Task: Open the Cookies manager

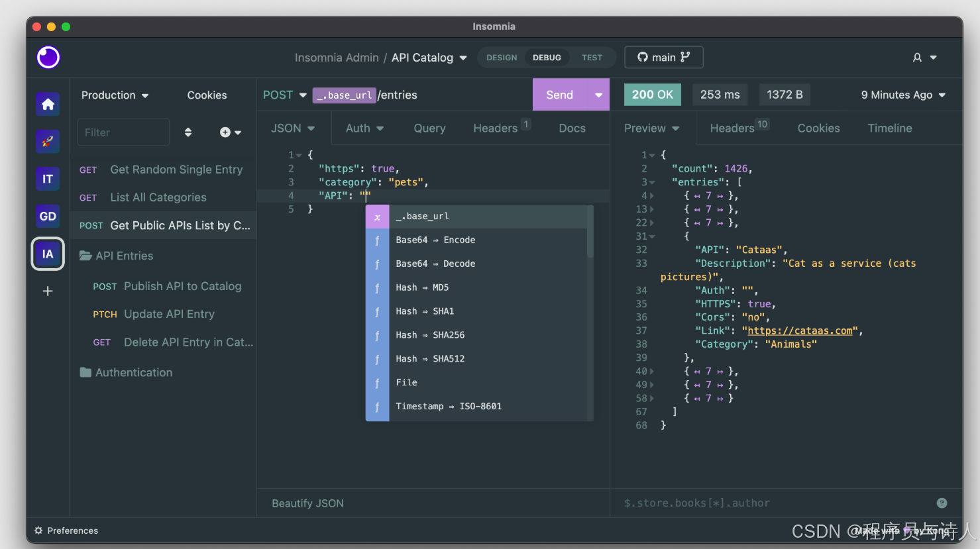Action: [207, 95]
